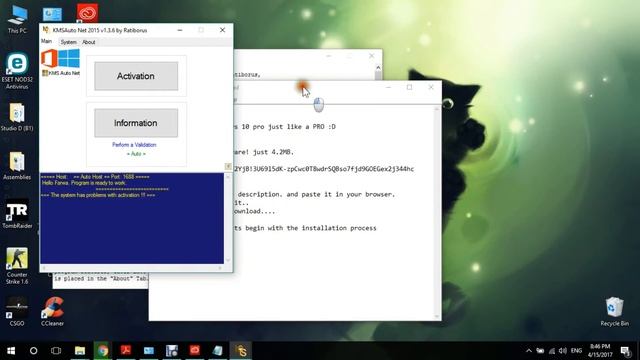This screenshot has width=640, height=360.
Task: Click the = Auto = mode link
Action: pyautogui.click(x=136, y=154)
